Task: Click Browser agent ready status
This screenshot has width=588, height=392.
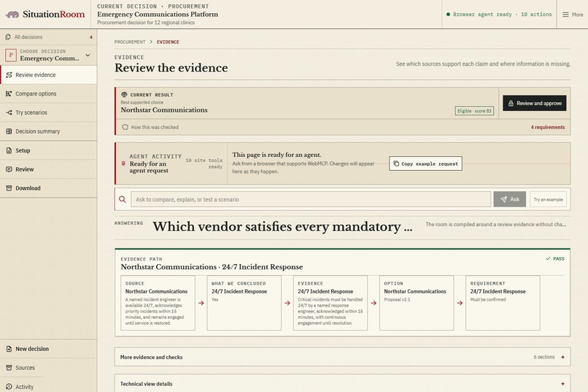Action: coord(499,15)
